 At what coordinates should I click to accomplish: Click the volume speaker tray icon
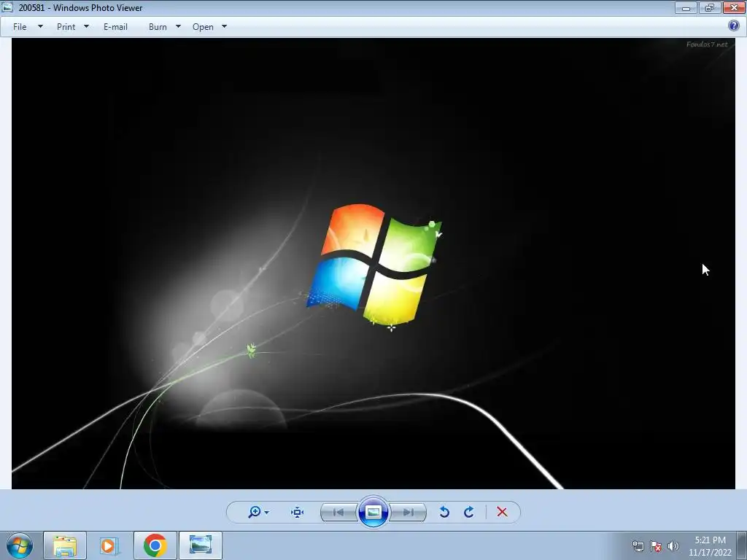pos(673,546)
